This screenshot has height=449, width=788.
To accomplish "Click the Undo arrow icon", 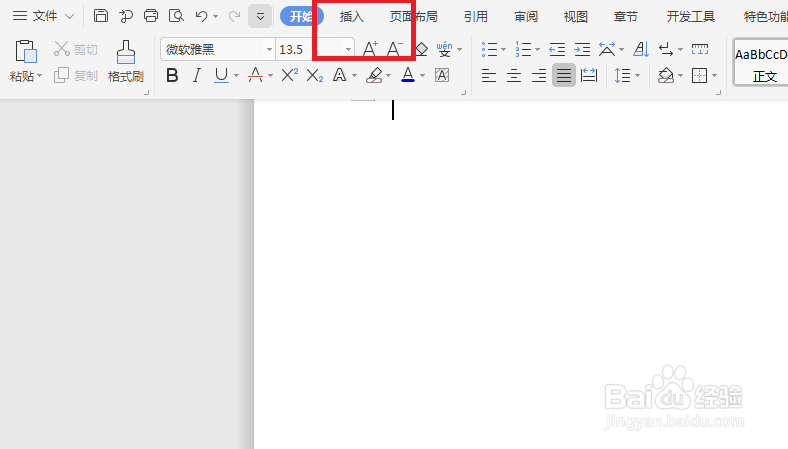I will tap(202, 16).
